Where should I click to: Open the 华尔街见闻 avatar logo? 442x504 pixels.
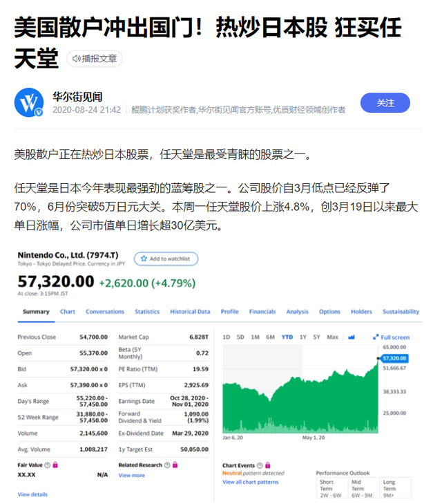pos(29,102)
